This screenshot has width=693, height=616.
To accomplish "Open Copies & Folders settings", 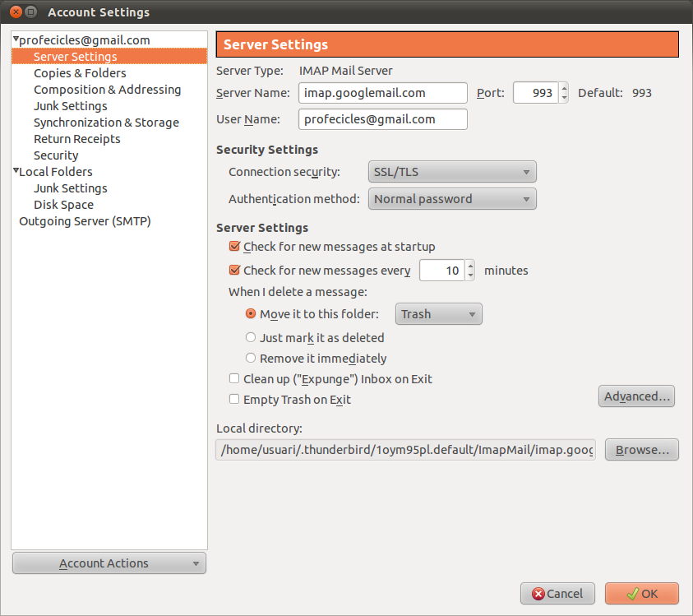I will coord(80,73).
